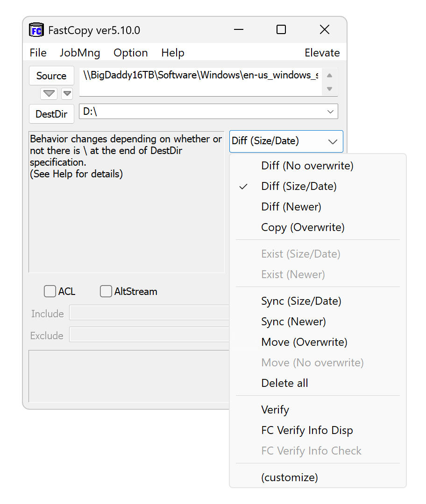Open the File menu
The width and height of the screenshot is (426, 504).
click(38, 53)
